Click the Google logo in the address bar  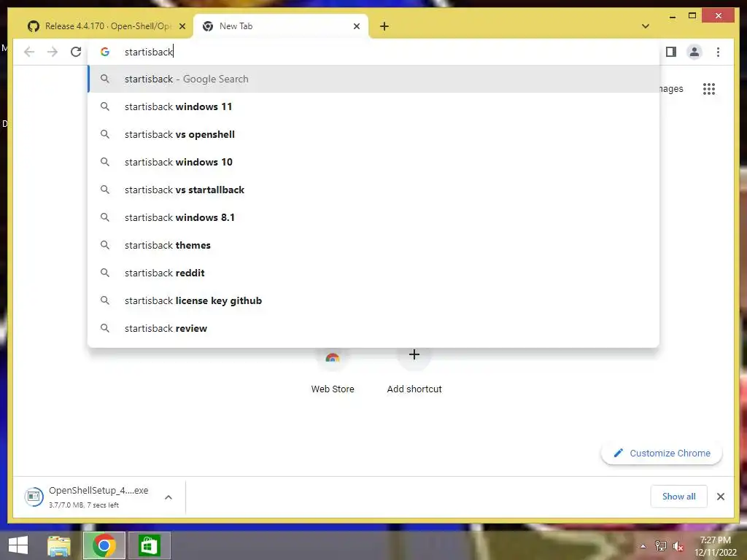[105, 52]
